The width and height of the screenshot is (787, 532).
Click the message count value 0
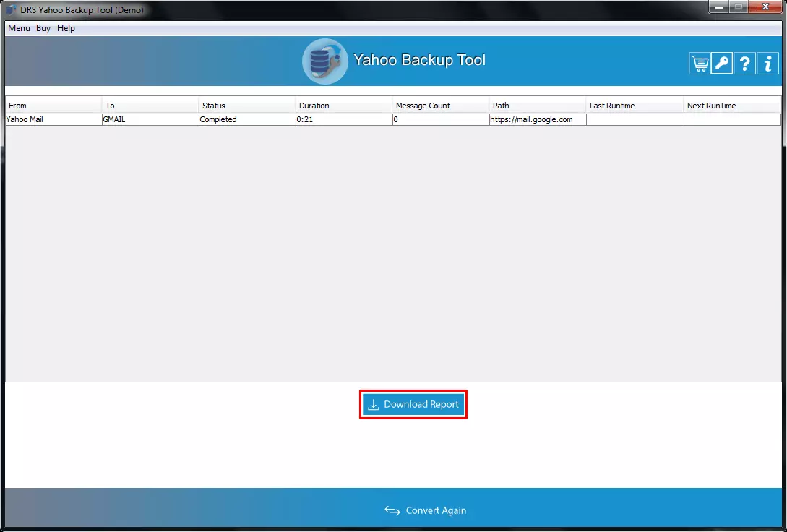[441, 119]
